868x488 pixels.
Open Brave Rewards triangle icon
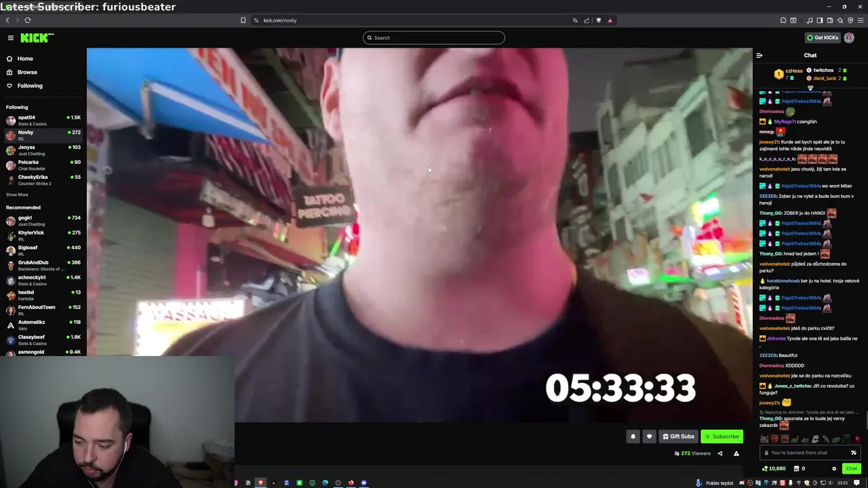click(610, 20)
